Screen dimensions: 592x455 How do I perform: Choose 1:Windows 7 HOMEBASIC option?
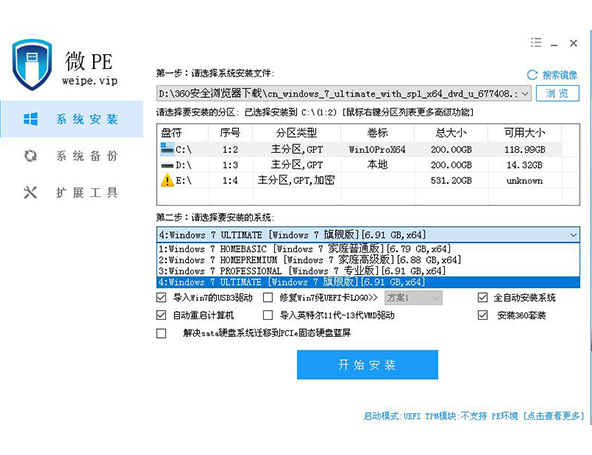tap(368, 249)
